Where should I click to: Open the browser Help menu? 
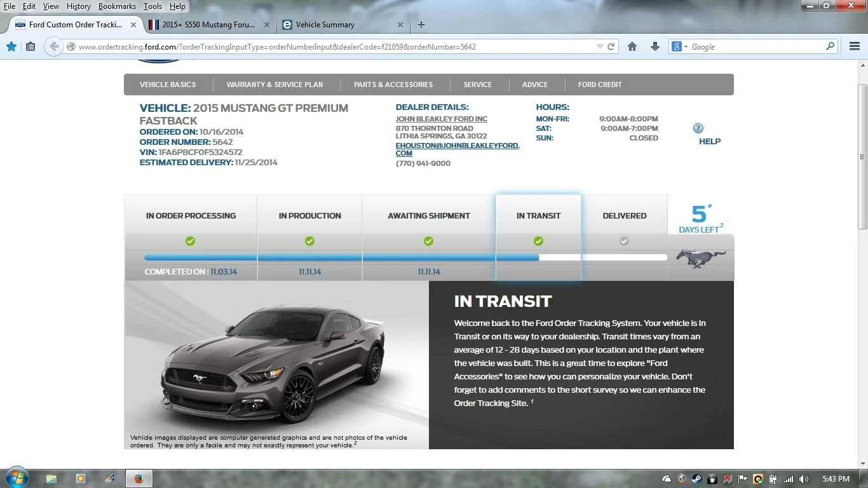tap(177, 6)
